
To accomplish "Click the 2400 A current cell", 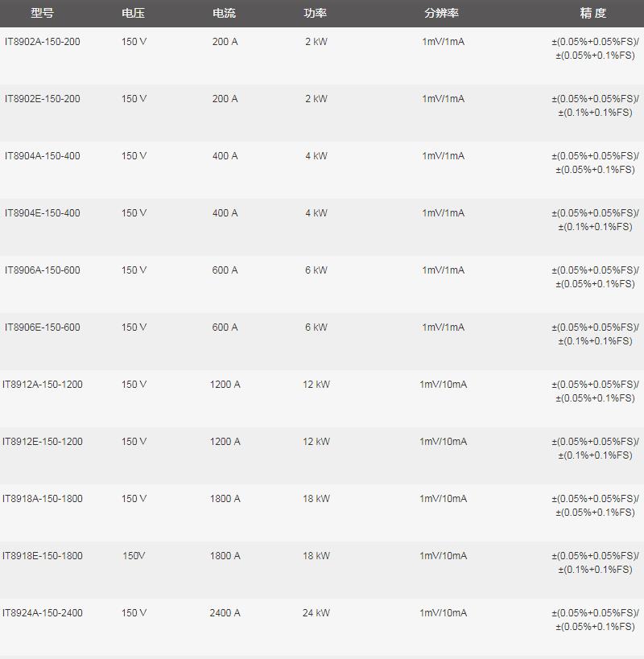I will point(225,613).
